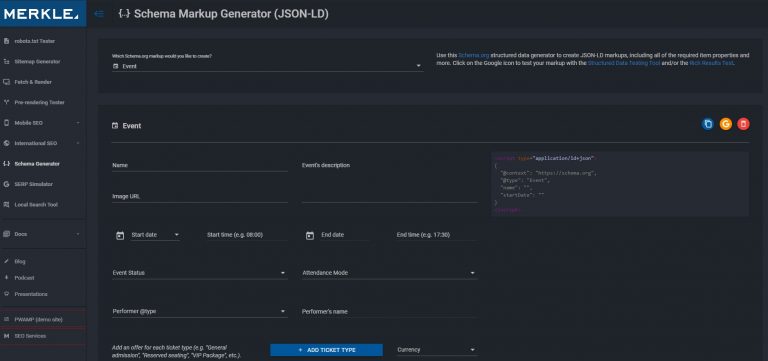Viewport: 768px width, 361px height.
Task: Expand the International SEO submenu arrow
Action: point(78,144)
